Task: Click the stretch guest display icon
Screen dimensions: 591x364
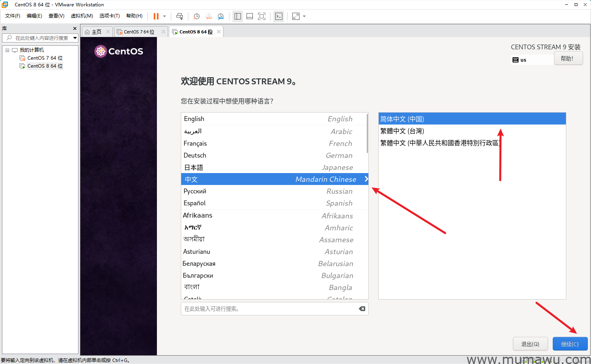Action: point(296,16)
